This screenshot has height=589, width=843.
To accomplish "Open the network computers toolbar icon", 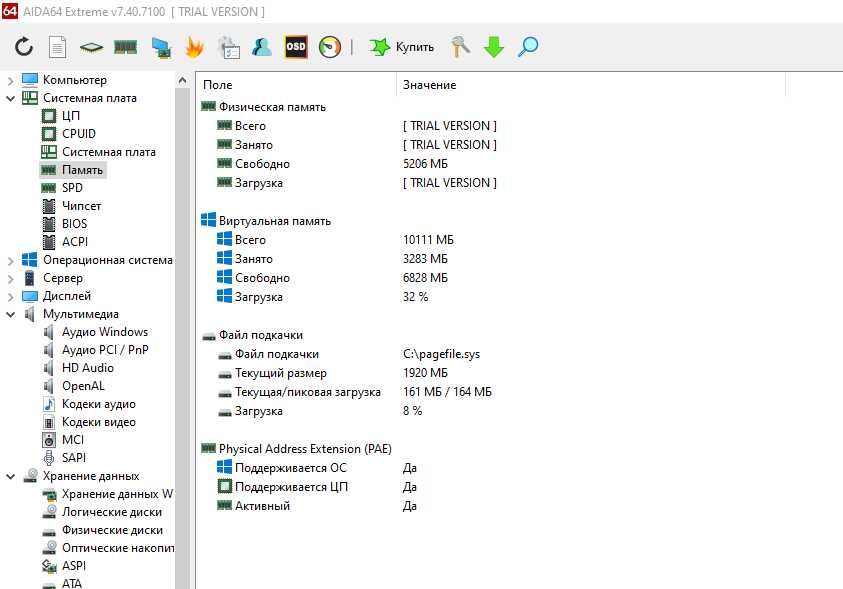I will tap(161, 47).
